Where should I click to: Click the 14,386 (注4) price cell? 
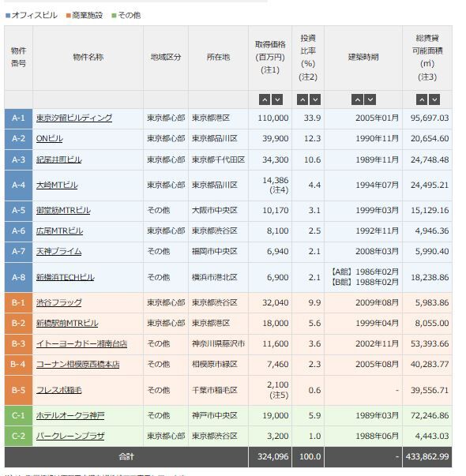click(270, 186)
